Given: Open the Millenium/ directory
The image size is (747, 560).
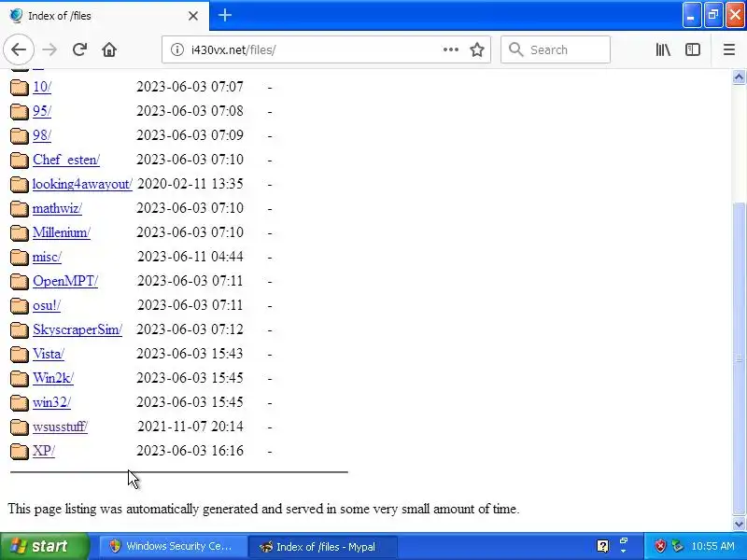Looking at the screenshot, I should (x=62, y=232).
